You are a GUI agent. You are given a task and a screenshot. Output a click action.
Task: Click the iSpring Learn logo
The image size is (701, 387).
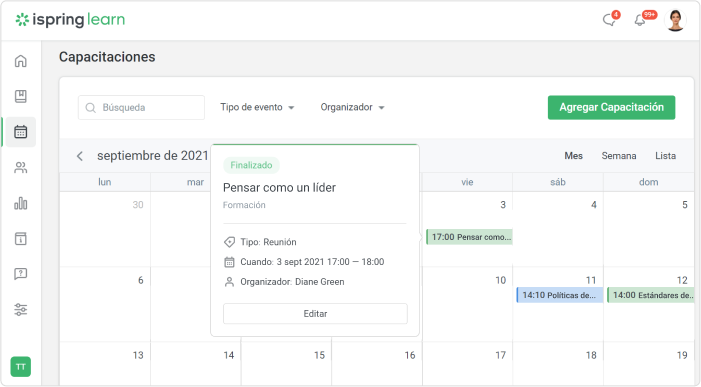click(70, 20)
